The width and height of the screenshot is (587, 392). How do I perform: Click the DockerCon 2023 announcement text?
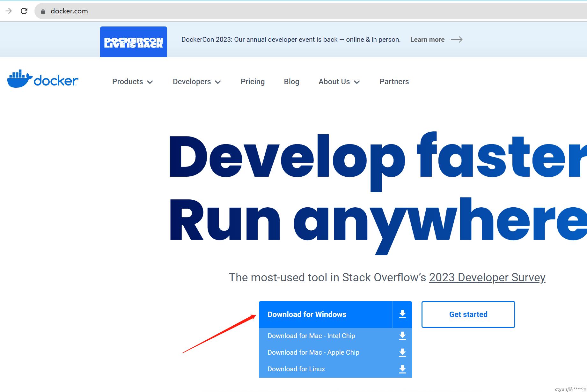pos(291,40)
